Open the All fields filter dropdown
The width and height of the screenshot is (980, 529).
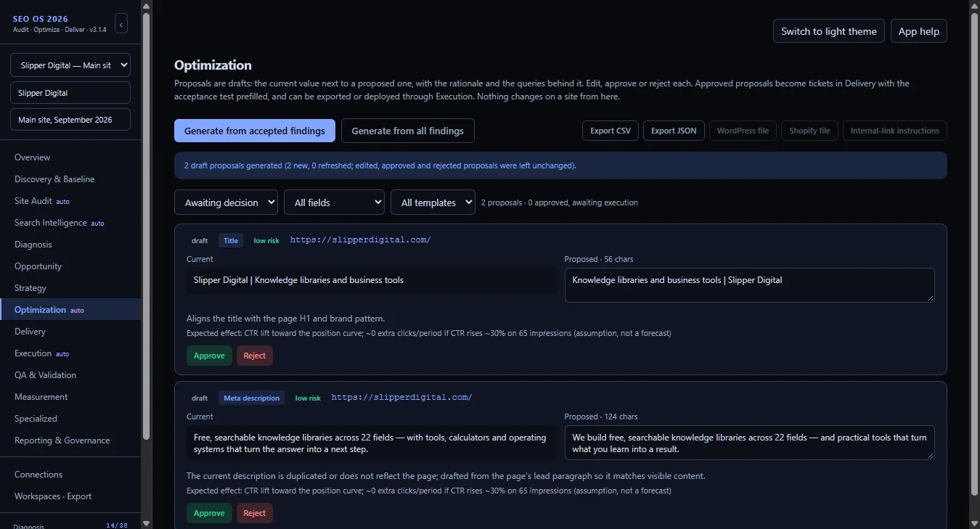click(x=334, y=202)
